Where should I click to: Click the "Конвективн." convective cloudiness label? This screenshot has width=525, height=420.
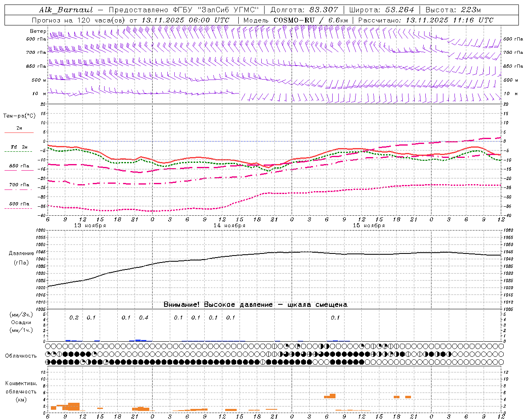(x=21, y=383)
